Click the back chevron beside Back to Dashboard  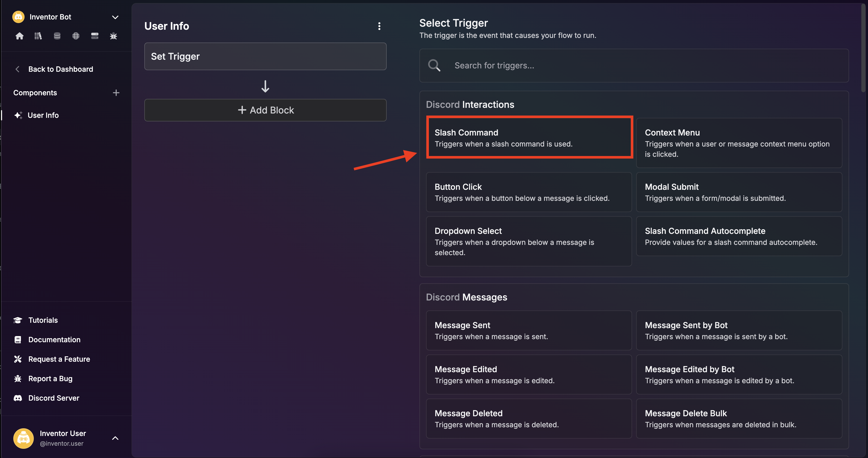(17, 69)
